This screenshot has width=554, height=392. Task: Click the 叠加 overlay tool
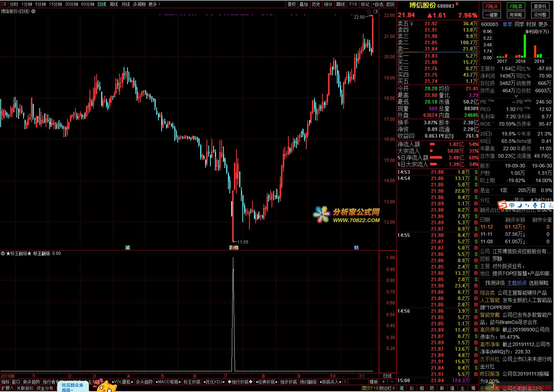304,4
